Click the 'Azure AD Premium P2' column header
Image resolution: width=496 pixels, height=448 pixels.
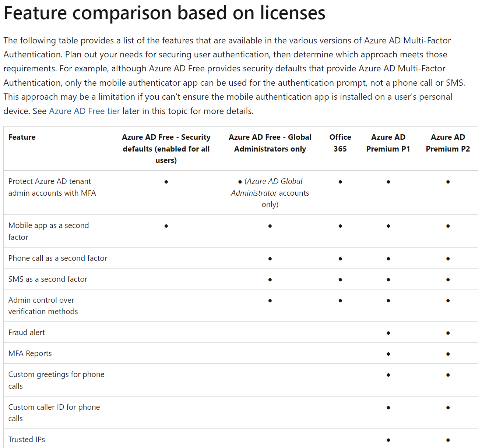[x=448, y=143]
